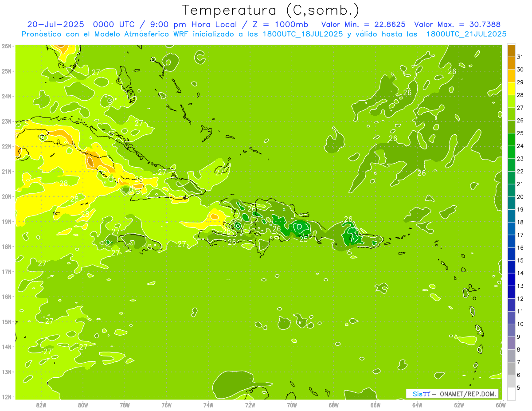532x411 pixels.
Task: Click the "68W" longitude label
Action: [x=334, y=405]
